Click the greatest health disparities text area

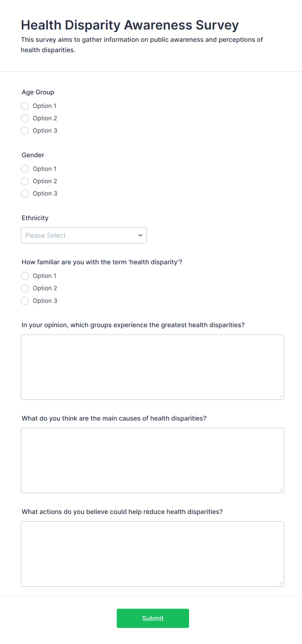coord(152,367)
